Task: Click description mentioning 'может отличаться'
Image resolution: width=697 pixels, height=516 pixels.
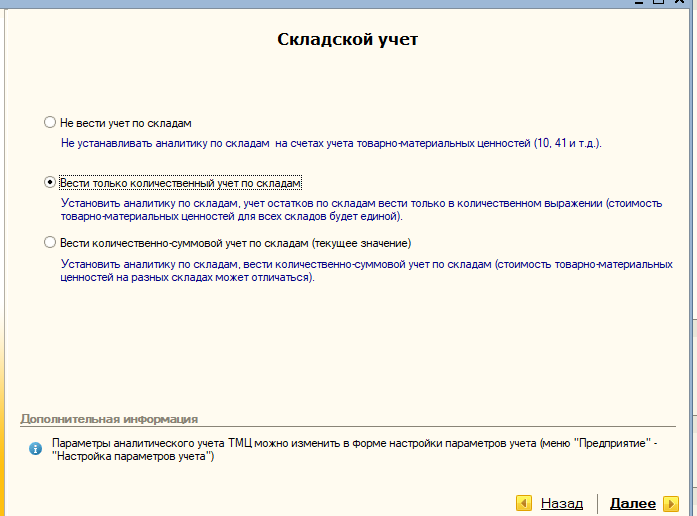Action: tap(366, 271)
